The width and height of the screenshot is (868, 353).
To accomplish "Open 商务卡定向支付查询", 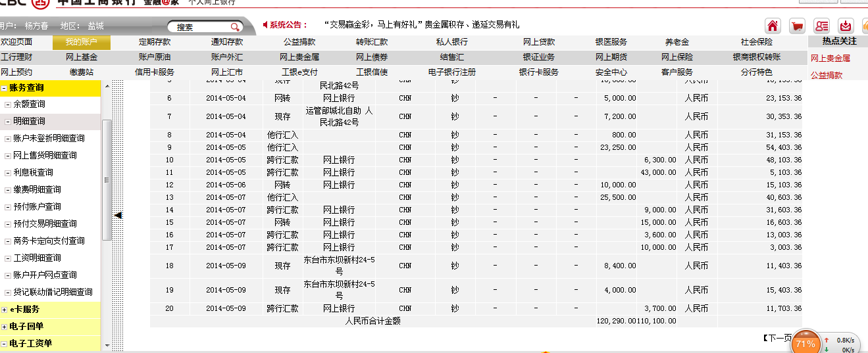I will click(49, 241).
